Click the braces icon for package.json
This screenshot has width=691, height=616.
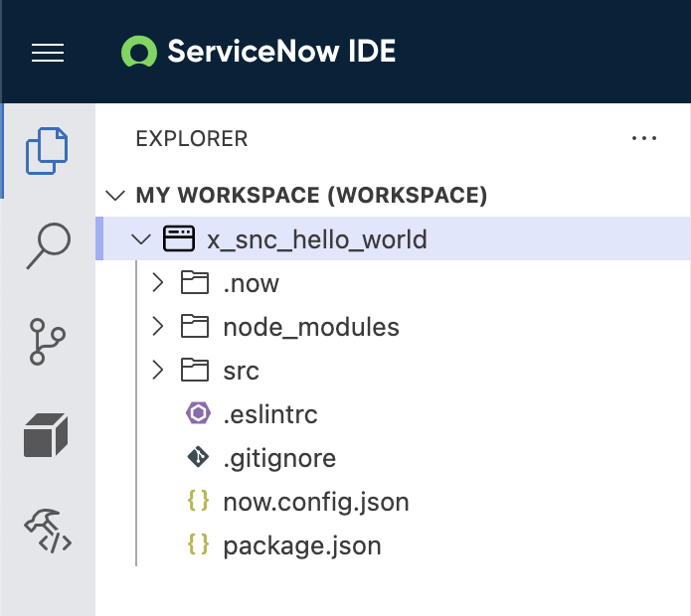[x=198, y=544]
